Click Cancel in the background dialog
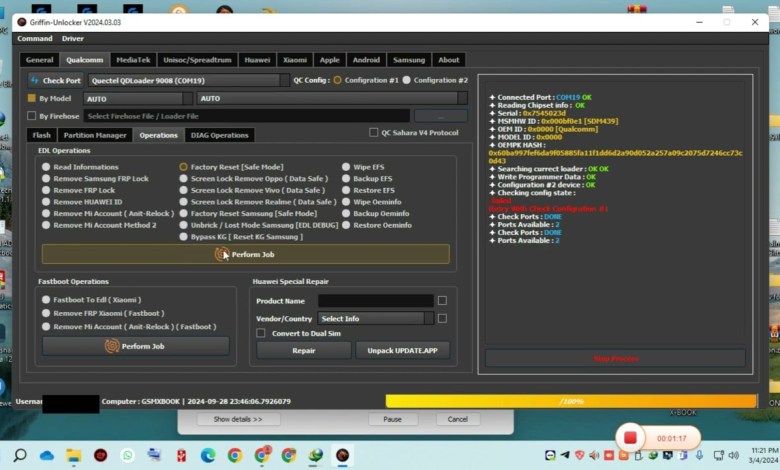 [x=457, y=419]
